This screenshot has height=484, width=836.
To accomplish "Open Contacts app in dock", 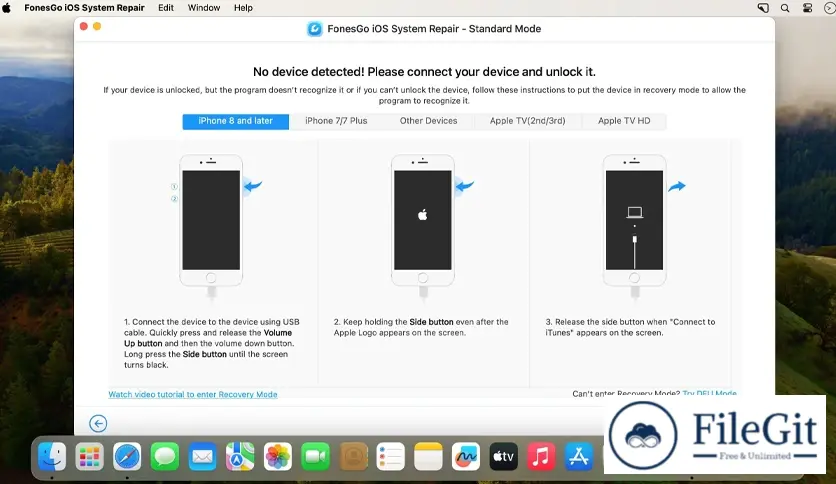I will click(x=353, y=457).
